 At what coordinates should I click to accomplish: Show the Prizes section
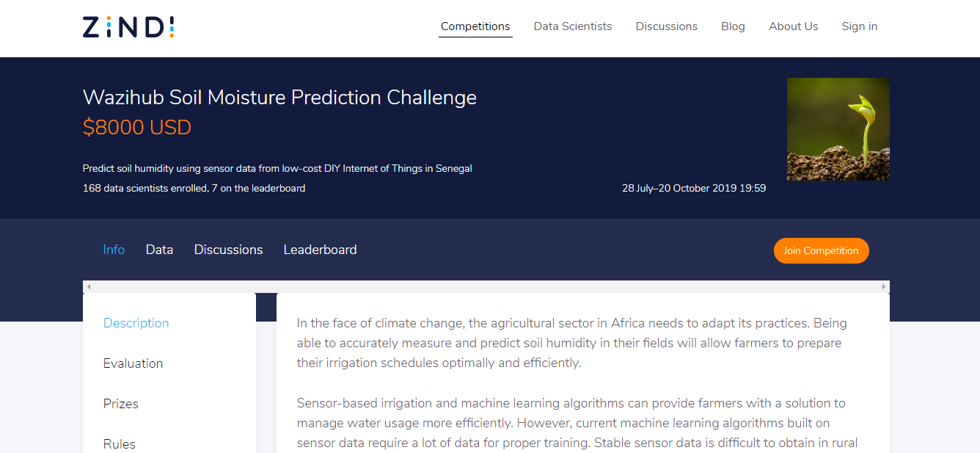pyautogui.click(x=120, y=404)
